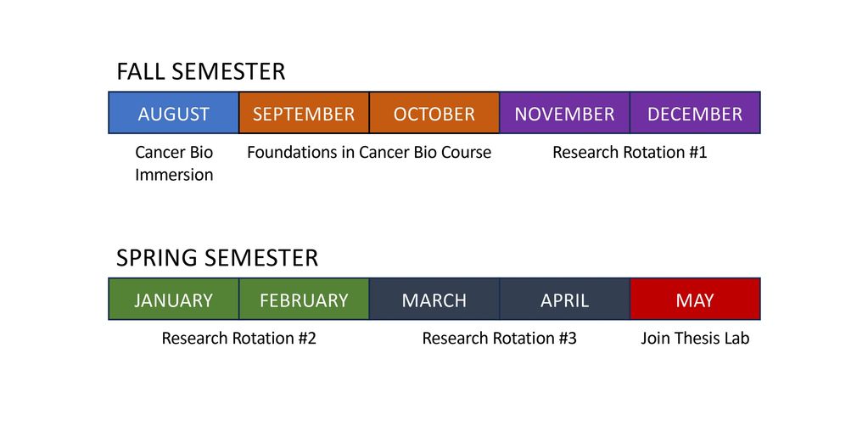Click the 'Cancer Bio' text under August

coord(174,153)
